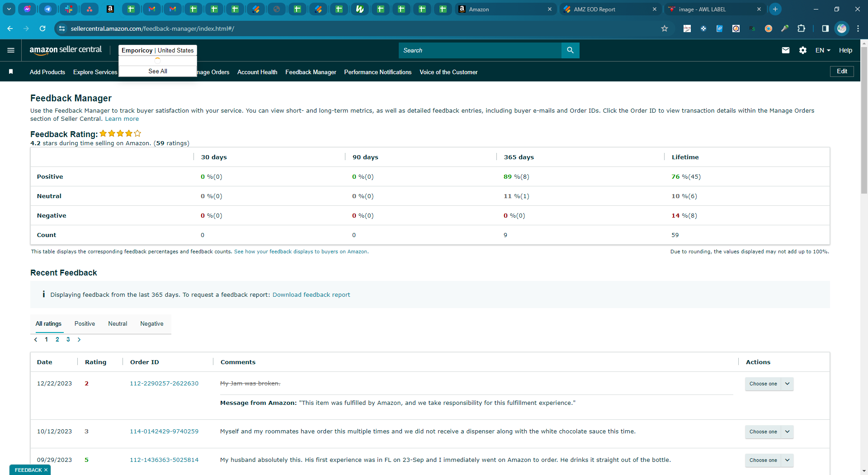Click the Download feedback report link
868x475 pixels.
[x=311, y=294]
